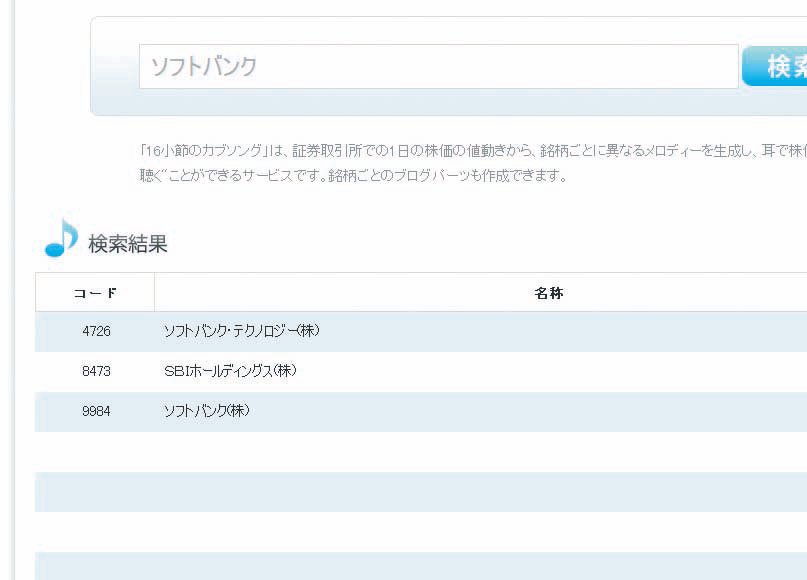Click the 名称 column header
The width and height of the screenshot is (807, 580).
point(549,293)
